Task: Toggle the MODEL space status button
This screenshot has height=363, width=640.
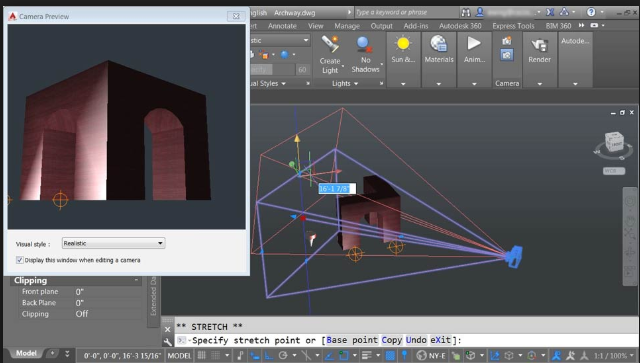Action: (179, 356)
